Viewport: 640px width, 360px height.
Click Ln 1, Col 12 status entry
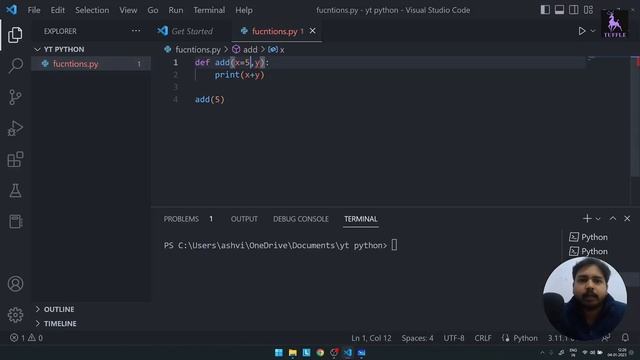coord(371,338)
